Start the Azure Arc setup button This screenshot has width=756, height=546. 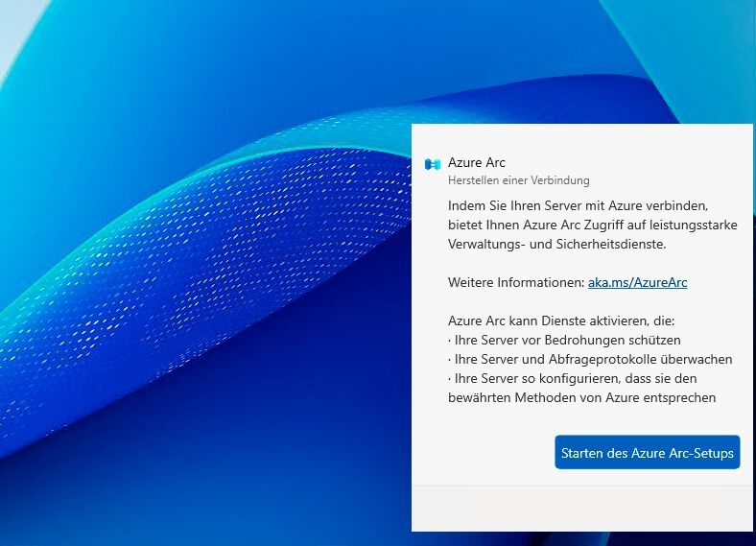[647, 452]
